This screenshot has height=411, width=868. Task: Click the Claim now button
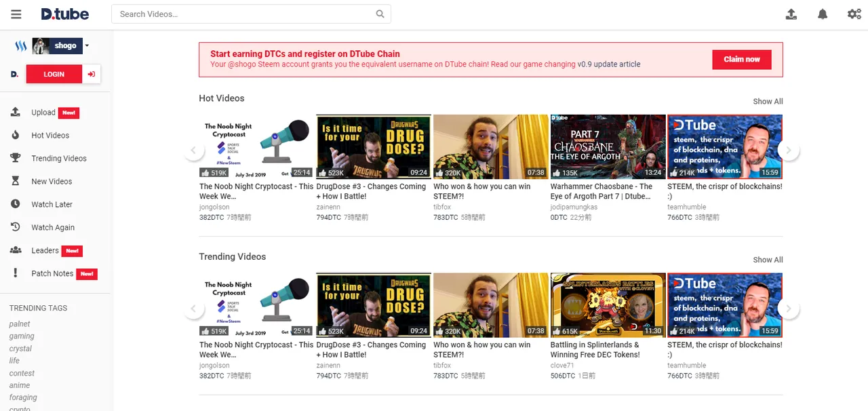click(x=742, y=60)
